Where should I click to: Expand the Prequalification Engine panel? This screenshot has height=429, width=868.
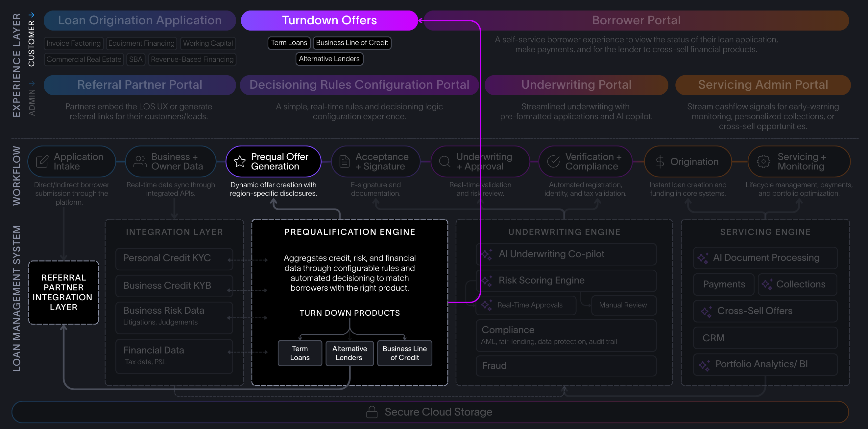point(350,232)
